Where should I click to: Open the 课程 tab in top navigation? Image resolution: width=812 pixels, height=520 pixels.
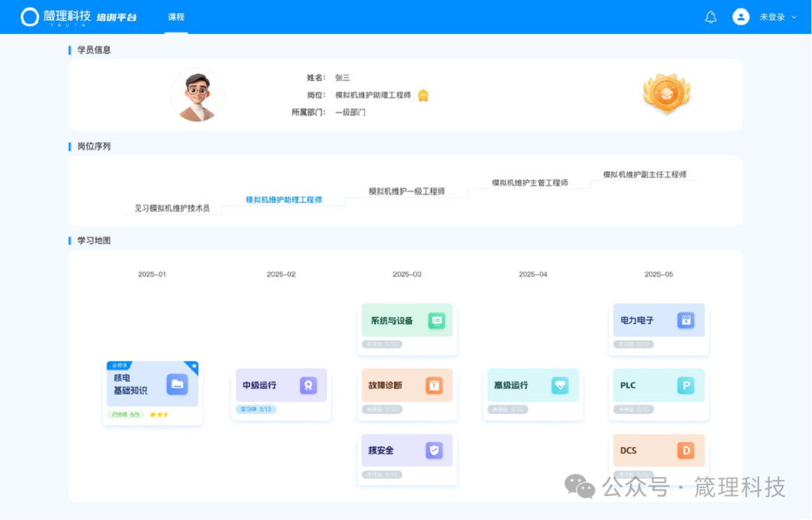176,17
